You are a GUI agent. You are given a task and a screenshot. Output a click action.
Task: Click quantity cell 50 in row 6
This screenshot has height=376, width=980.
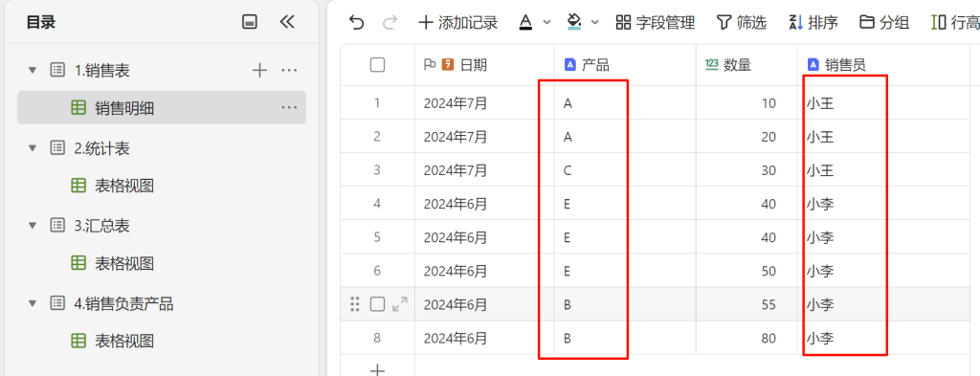point(746,271)
